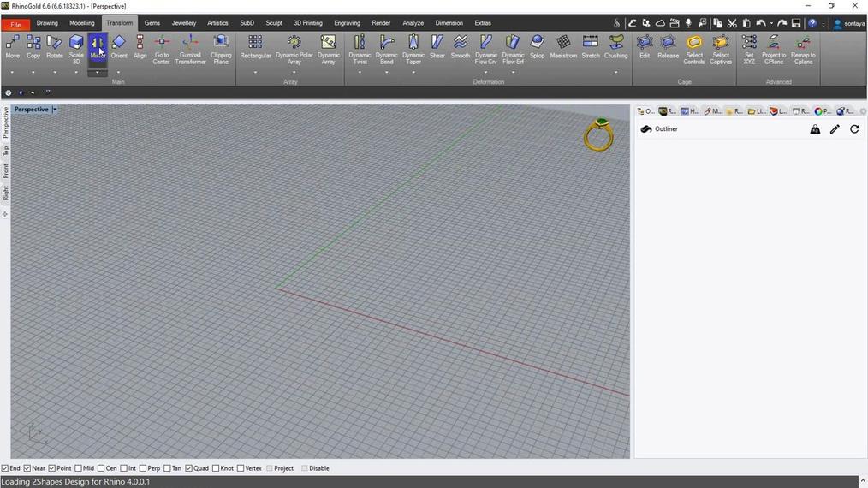Image resolution: width=868 pixels, height=488 pixels.
Task: Expand the Crushing tool dropdown arrow
Action: (616, 73)
